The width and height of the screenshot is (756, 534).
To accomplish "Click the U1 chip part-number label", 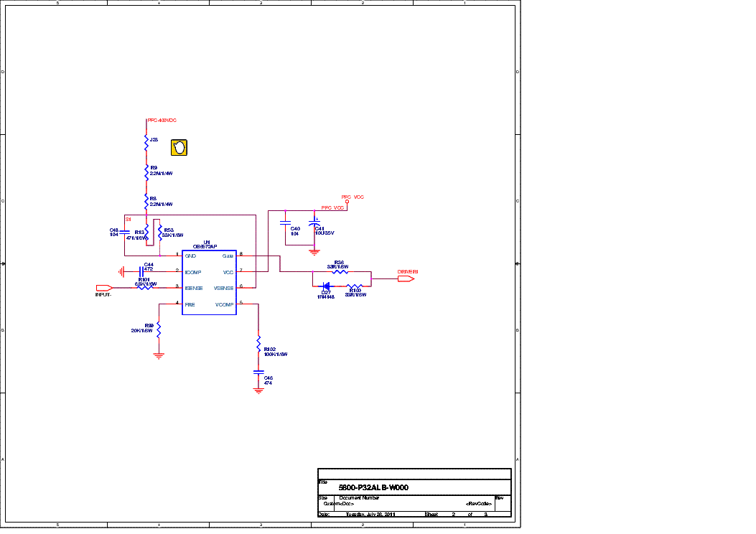I will coord(205,247).
